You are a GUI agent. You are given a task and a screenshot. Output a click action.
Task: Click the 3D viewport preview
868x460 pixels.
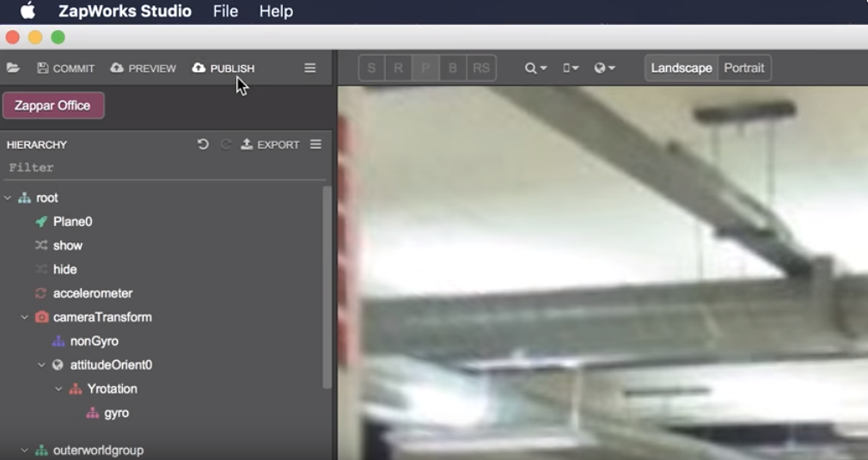pos(602,273)
